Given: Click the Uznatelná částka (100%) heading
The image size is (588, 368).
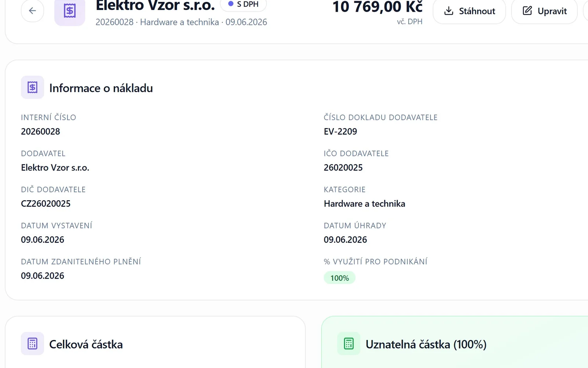Looking at the screenshot, I should [426, 344].
